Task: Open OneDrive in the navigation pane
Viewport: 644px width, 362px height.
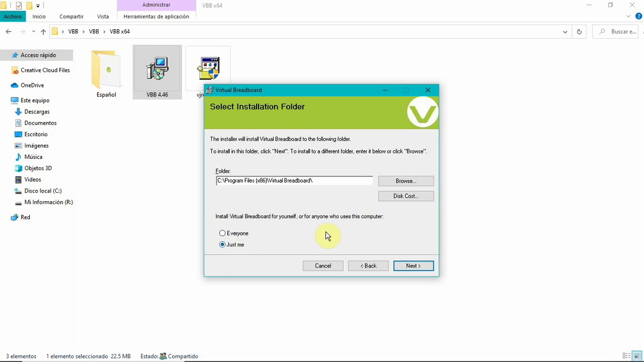Action: click(x=32, y=85)
